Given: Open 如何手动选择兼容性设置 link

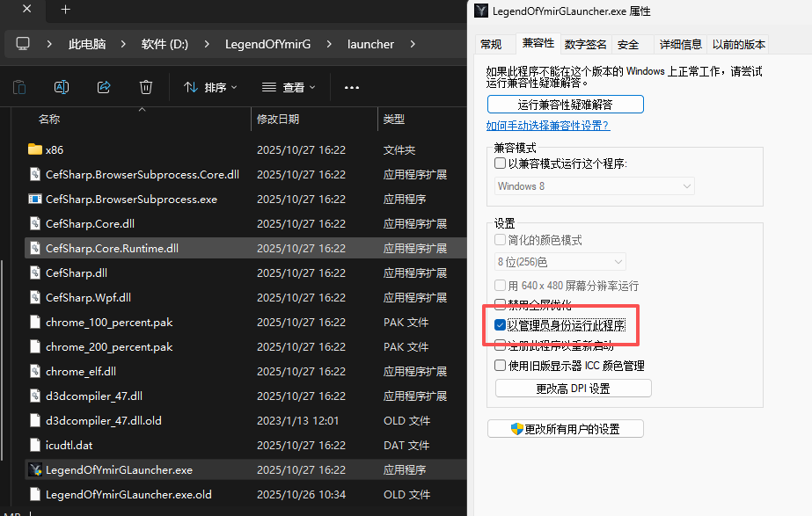Looking at the screenshot, I should click(x=548, y=126).
